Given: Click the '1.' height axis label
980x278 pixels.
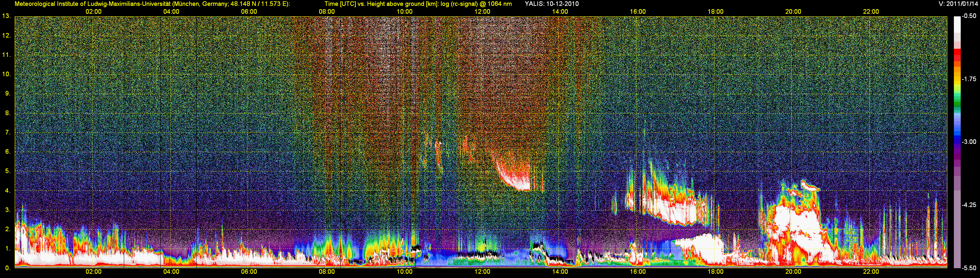Looking at the screenshot, I should [8, 248].
